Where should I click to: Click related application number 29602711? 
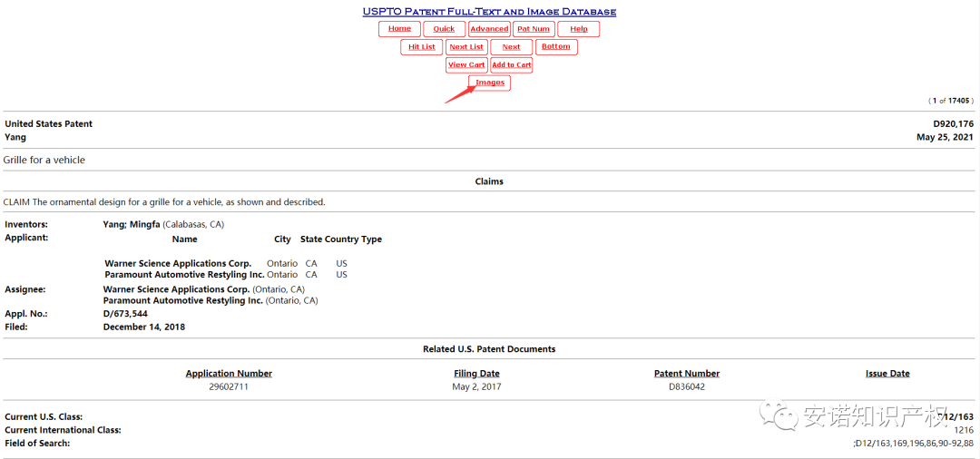(x=229, y=386)
